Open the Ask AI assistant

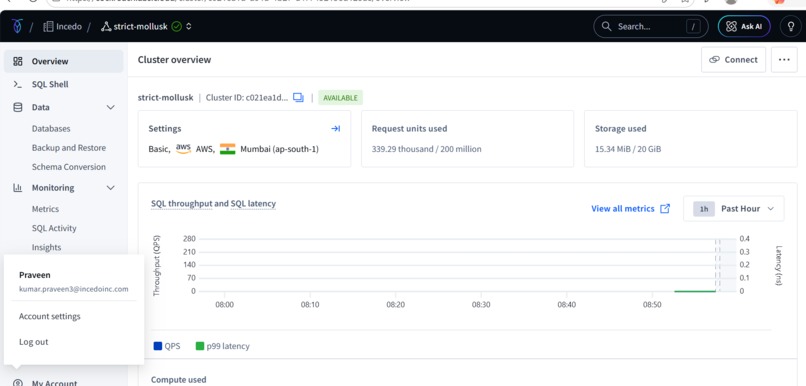click(744, 27)
